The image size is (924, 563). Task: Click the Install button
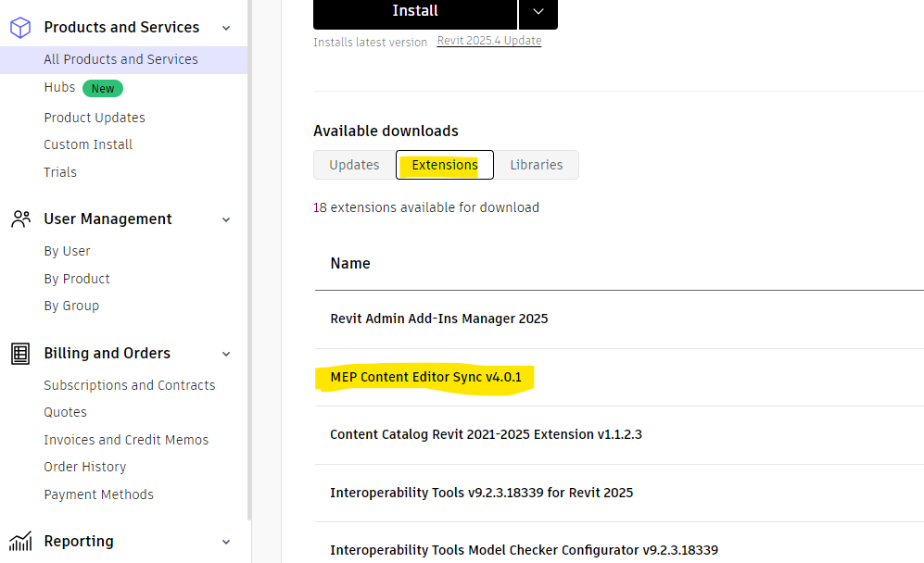[414, 11]
